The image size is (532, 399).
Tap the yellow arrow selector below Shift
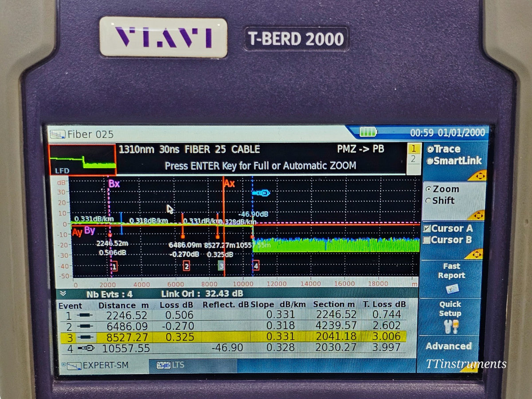coord(477,215)
